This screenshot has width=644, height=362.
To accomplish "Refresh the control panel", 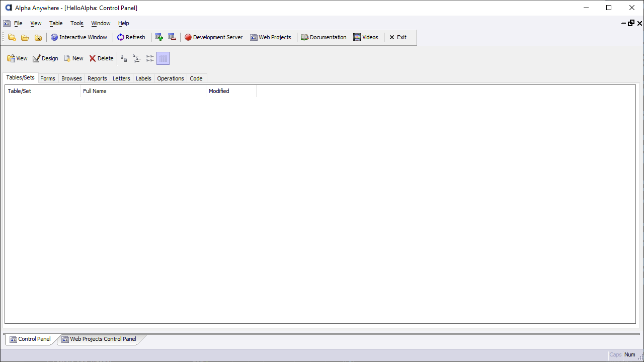I will 131,37.
